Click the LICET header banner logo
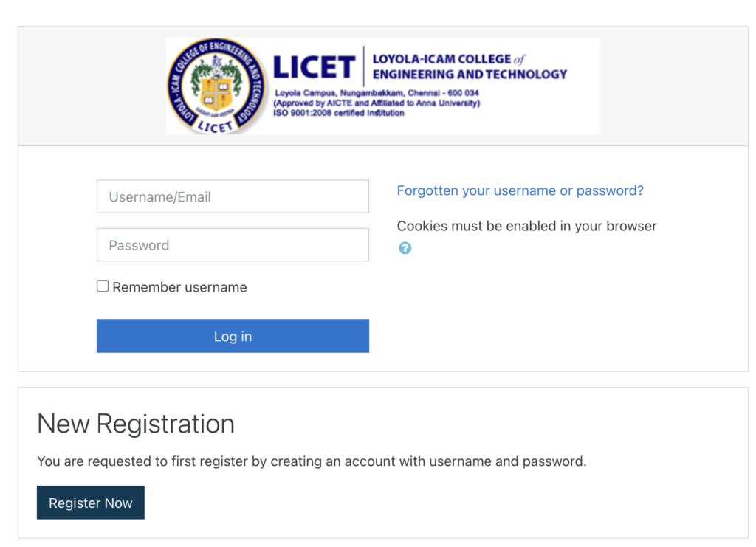The image size is (756, 547). pyautogui.click(x=382, y=85)
